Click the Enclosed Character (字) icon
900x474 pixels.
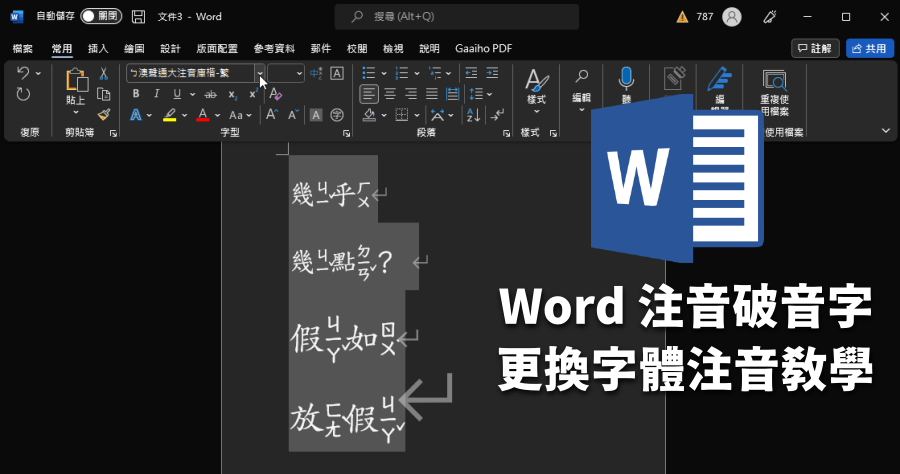coord(337,115)
